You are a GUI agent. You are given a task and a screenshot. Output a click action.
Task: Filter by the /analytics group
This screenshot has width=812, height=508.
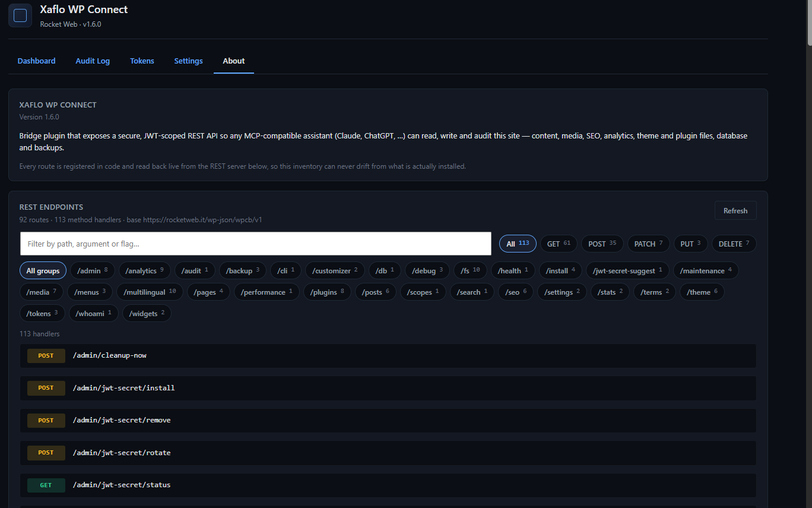(144, 271)
